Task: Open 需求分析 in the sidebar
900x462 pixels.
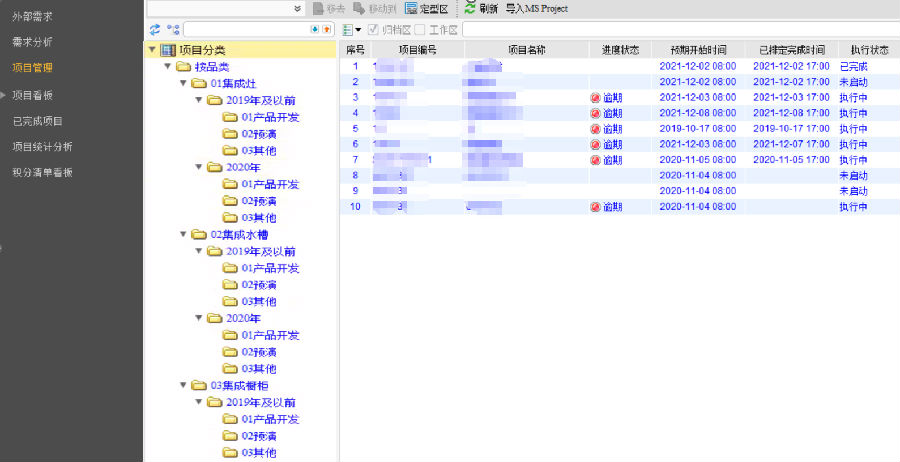Action: tap(32, 42)
